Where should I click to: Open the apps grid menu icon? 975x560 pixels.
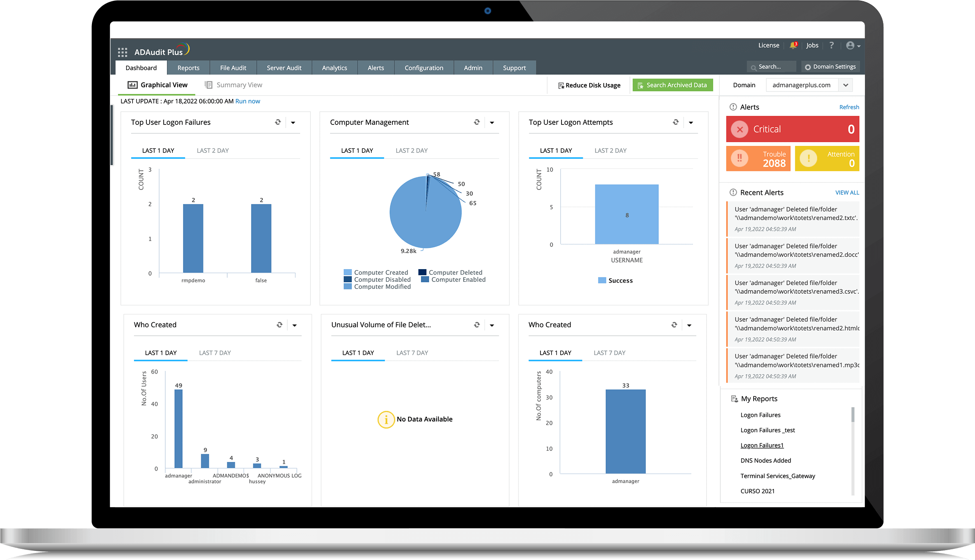coord(122,52)
